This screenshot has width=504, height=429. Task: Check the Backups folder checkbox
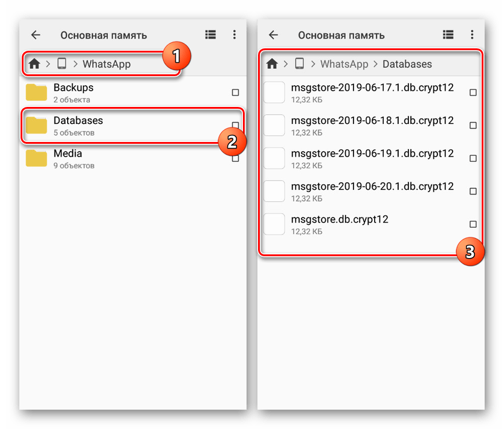(x=235, y=92)
